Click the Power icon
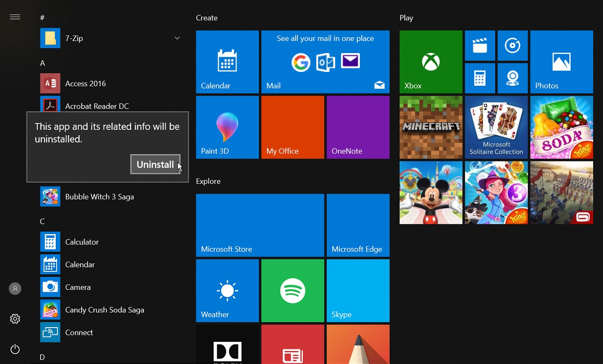The image size is (603, 364). pos(15,349)
